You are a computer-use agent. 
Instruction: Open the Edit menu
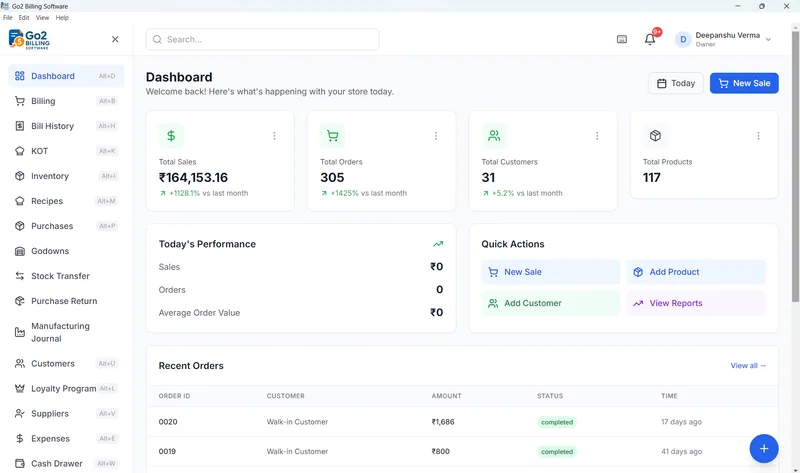click(24, 17)
